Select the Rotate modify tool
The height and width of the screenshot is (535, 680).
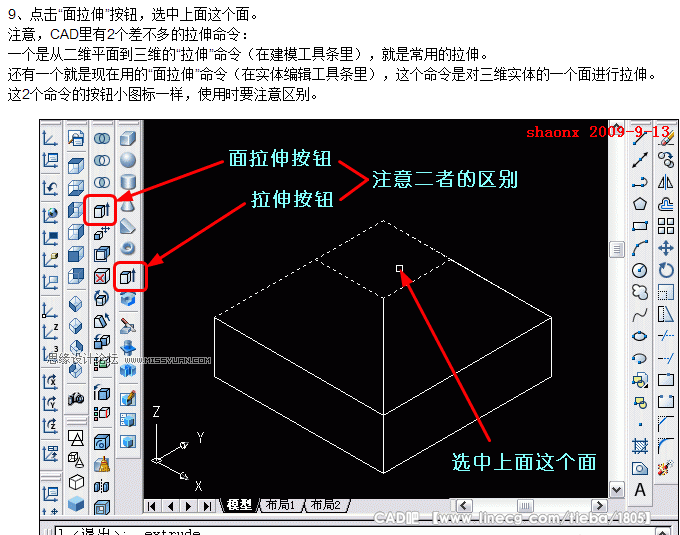666,270
